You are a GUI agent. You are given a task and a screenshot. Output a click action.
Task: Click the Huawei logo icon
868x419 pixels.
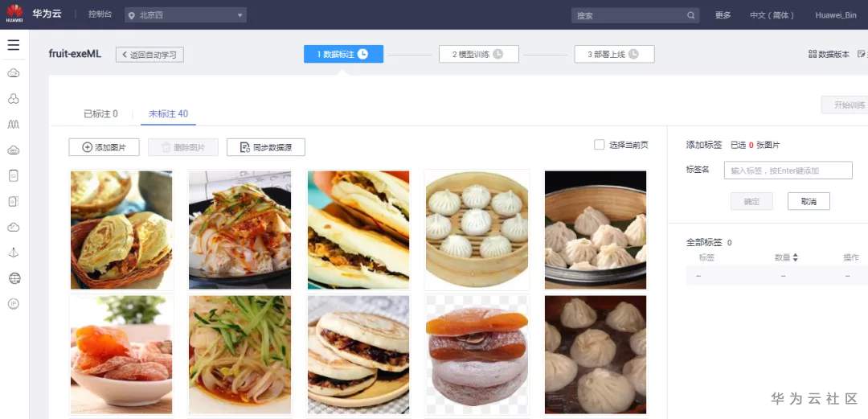click(14, 14)
